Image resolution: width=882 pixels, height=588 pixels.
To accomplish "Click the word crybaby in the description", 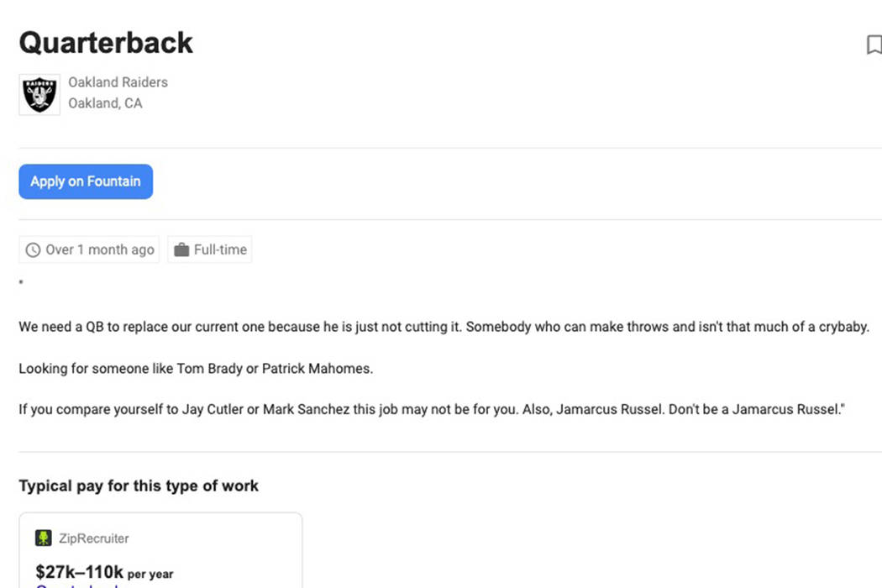I will (x=843, y=327).
